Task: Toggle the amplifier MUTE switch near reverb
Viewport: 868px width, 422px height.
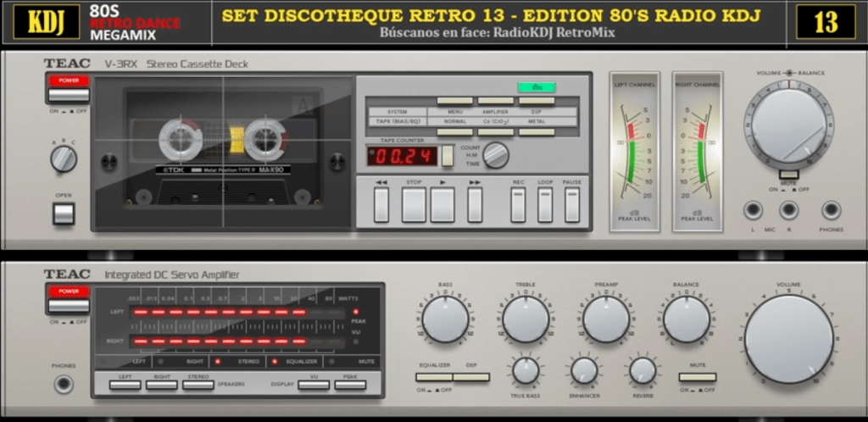Action: (698, 377)
